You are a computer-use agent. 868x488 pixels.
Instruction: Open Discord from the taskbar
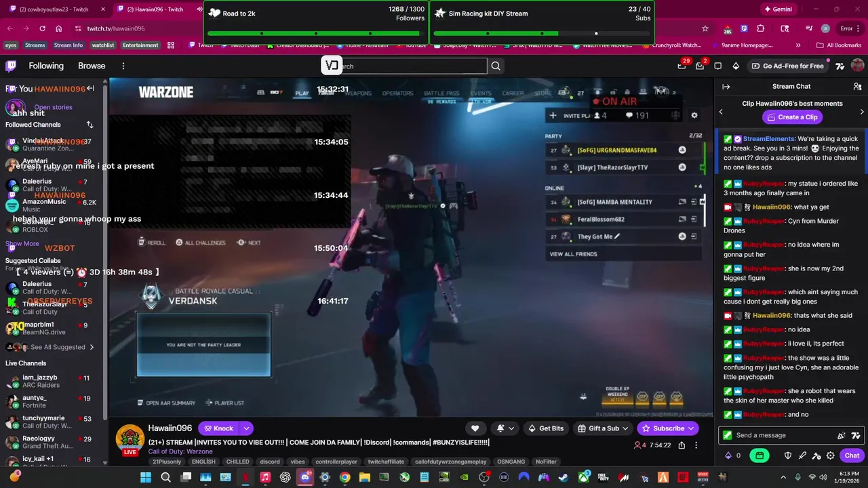305,477
